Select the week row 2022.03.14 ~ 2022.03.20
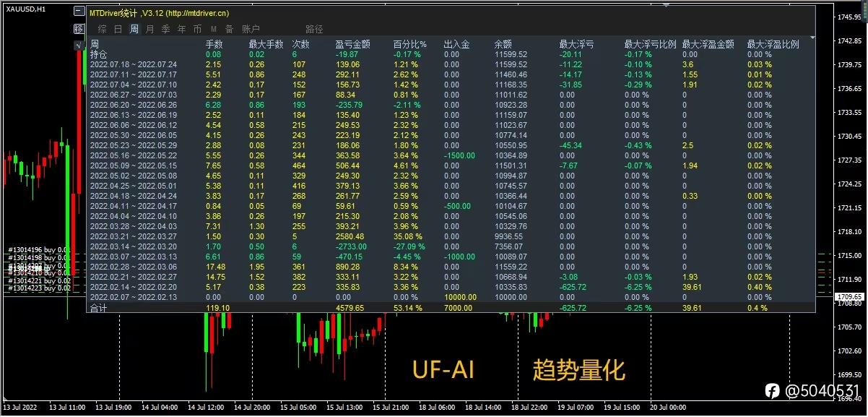Image resolution: width=868 pixels, height=417 pixels. coord(133,246)
